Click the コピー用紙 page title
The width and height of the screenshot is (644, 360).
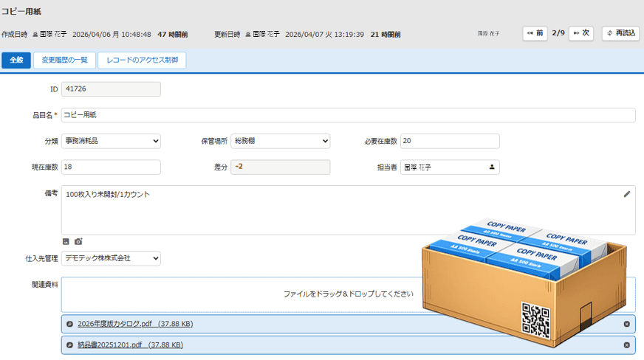[x=21, y=12]
